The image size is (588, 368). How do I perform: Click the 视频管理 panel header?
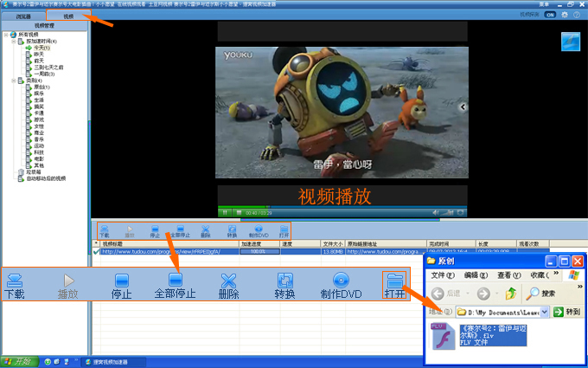coord(44,25)
